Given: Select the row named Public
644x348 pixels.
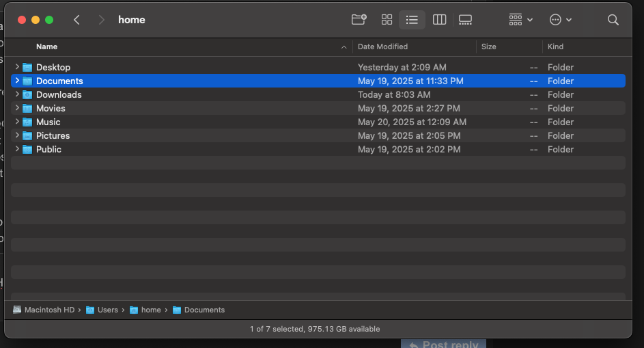Looking at the screenshot, I should 318,149.
